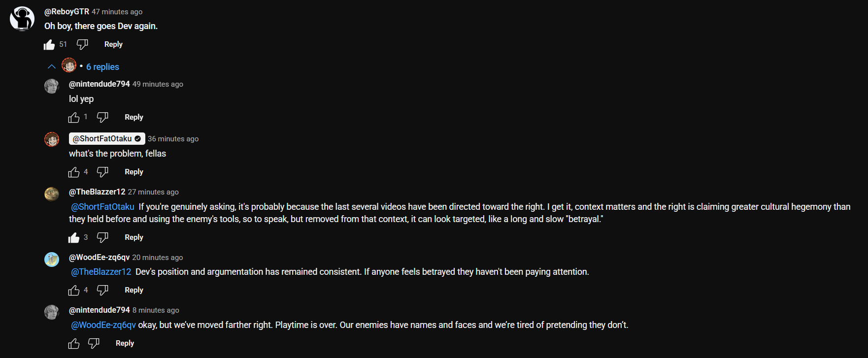Open the verified @ShortFatOtaku channel badge name
The image size is (868, 358).
point(107,139)
